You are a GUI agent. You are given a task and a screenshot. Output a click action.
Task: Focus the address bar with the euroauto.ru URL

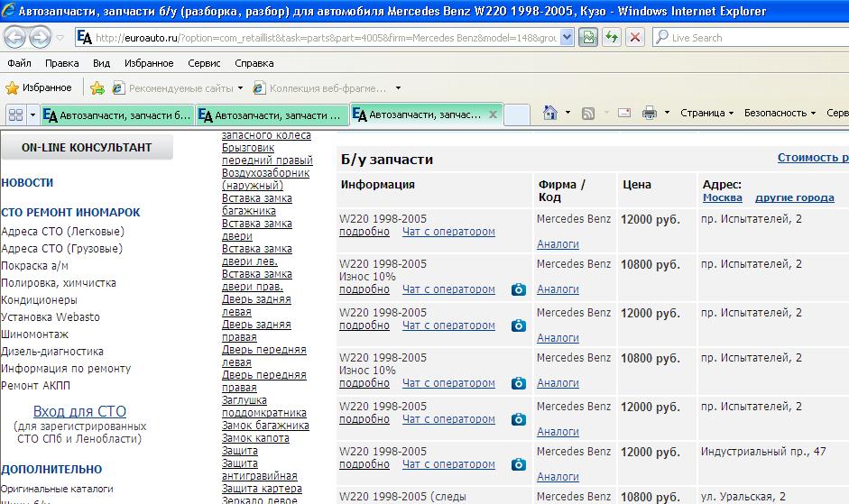point(325,37)
